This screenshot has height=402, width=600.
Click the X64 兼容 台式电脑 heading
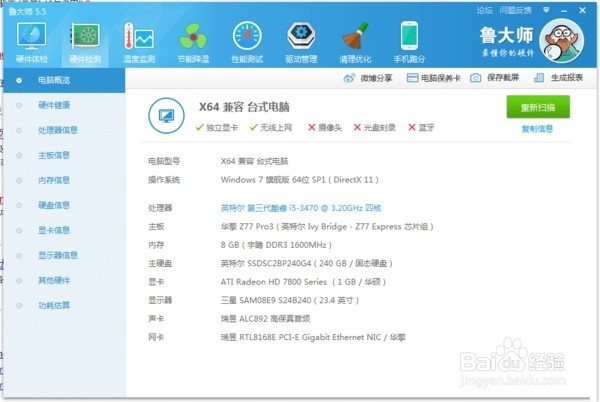click(244, 107)
